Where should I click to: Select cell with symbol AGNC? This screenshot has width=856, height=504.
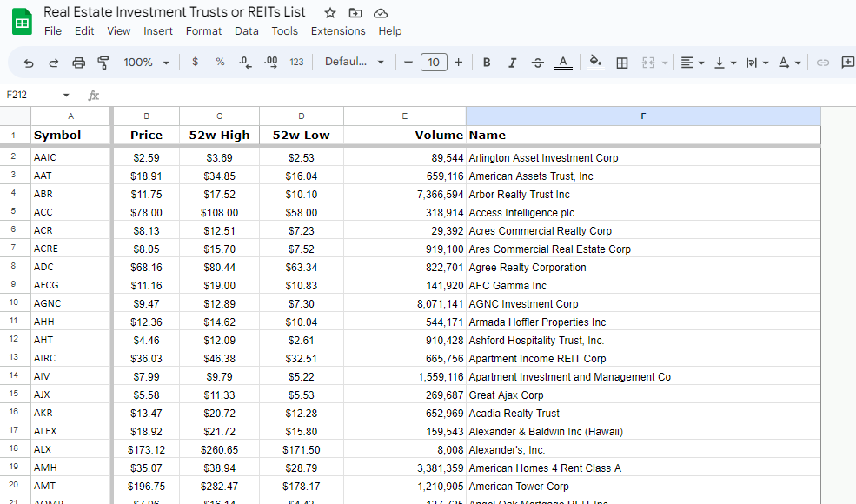pos(70,303)
